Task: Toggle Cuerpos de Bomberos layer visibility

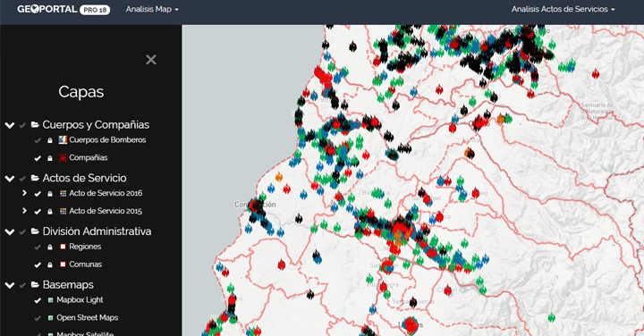Action: pyautogui.click(x=38, y=140)
